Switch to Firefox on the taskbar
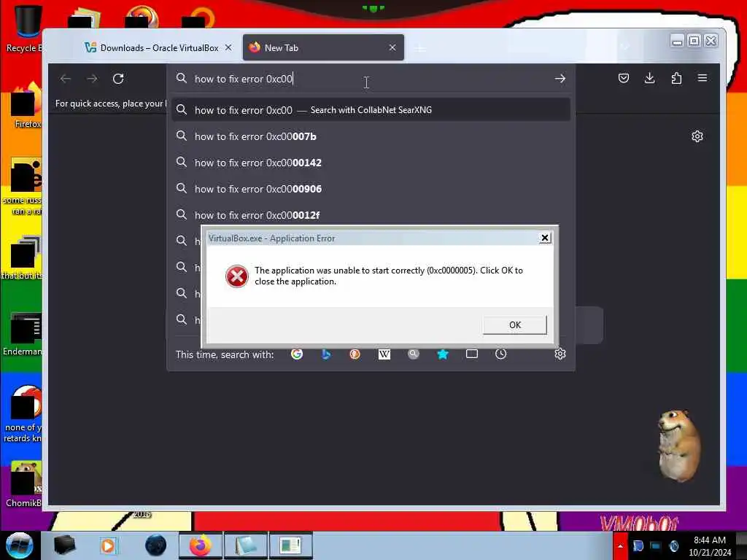The image size is (747, 560). click(201, 545)
